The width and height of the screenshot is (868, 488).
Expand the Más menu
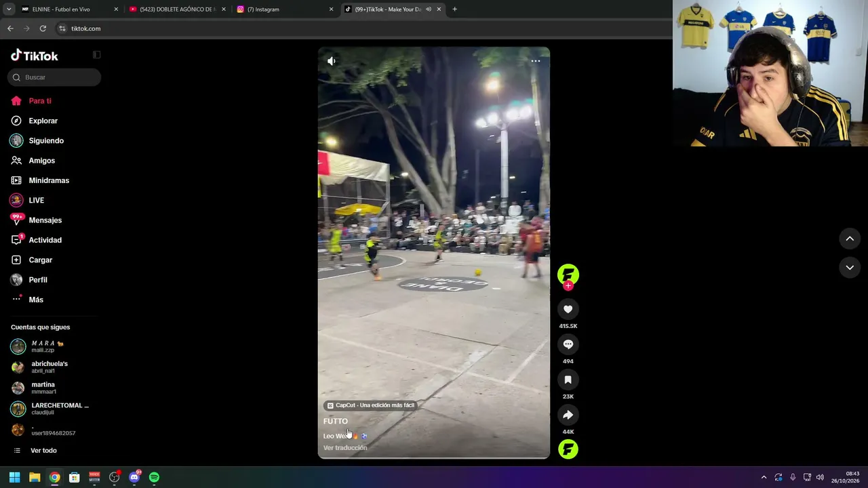click(36, 300)
